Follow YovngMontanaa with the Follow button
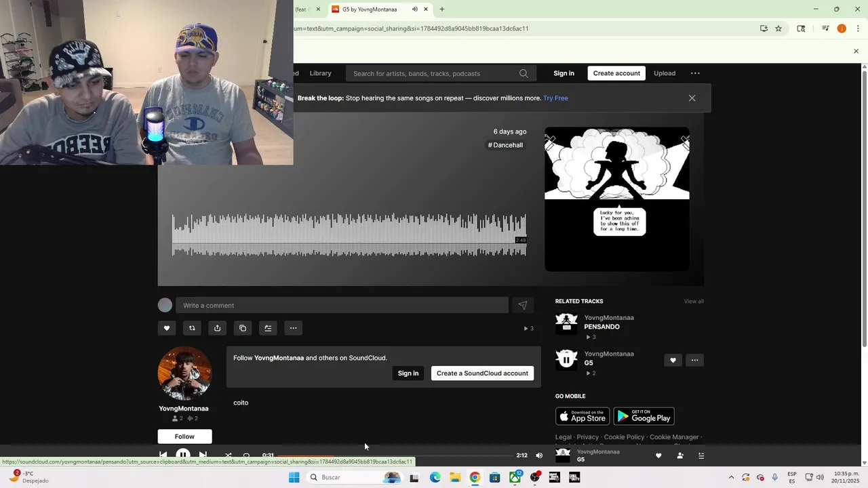Screen dimensions: 868x488 pos(184,436)
